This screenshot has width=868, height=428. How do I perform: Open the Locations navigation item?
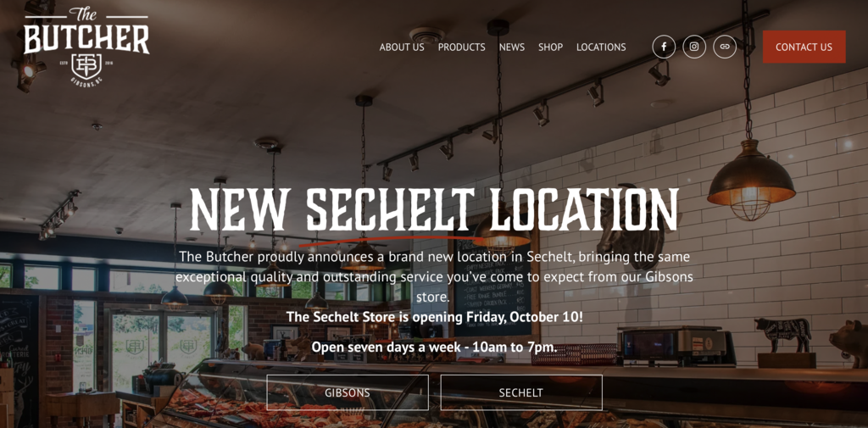tap(601, 47)
